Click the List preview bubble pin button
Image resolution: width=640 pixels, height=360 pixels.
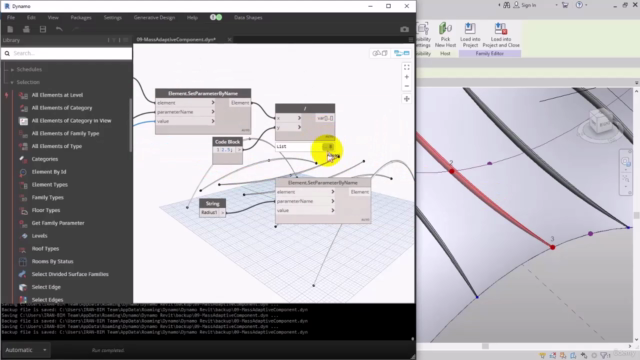click(329, 146)
